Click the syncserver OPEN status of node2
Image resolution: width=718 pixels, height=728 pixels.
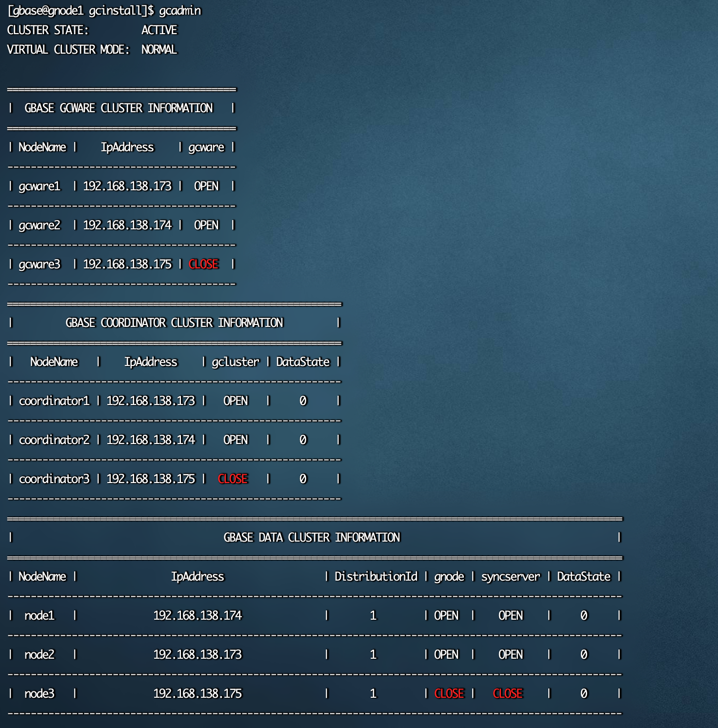[x=511, y=655]
